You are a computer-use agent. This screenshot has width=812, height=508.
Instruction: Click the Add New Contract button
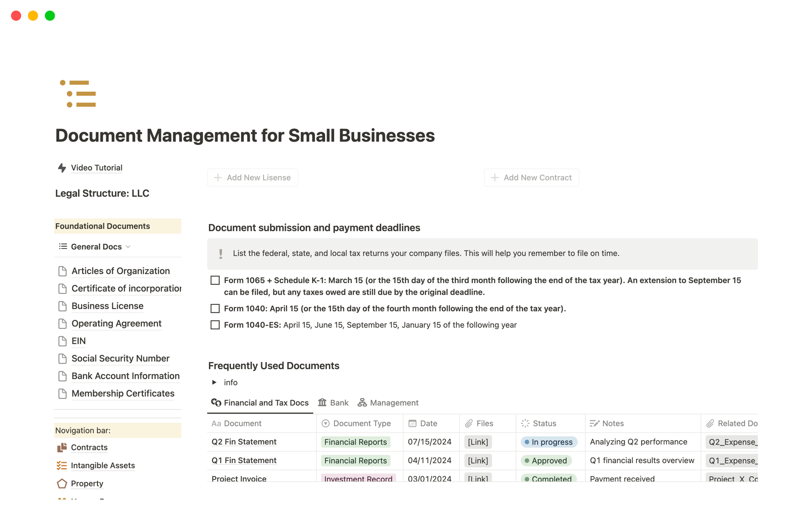coord(532,177)
